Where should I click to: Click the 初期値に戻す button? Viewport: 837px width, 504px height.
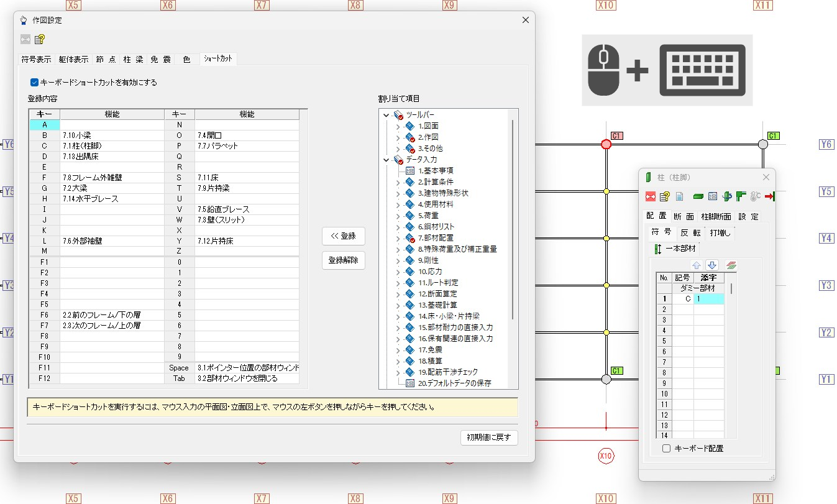point(489,438)
